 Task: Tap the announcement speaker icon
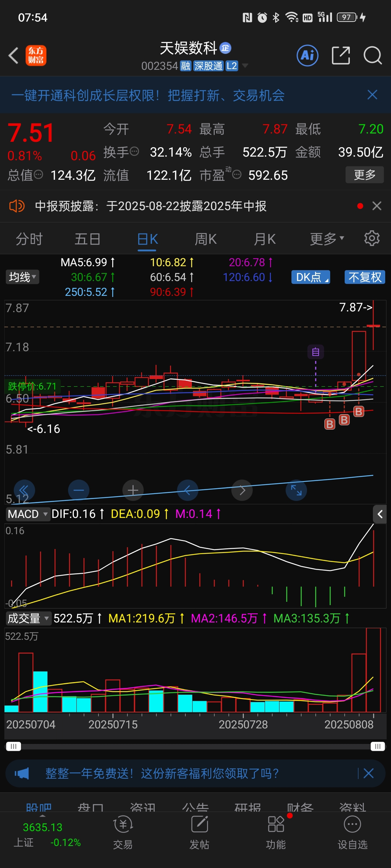pos(17,206)
